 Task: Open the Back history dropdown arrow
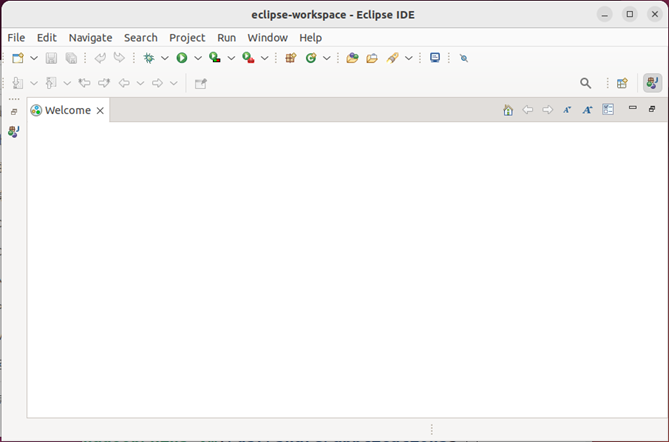coord(140,83)
